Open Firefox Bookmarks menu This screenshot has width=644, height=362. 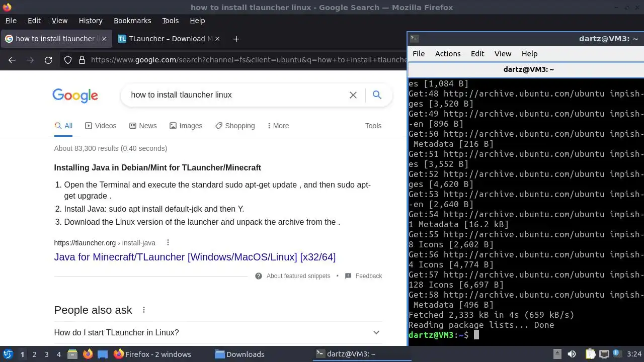[x=132, y=21]
